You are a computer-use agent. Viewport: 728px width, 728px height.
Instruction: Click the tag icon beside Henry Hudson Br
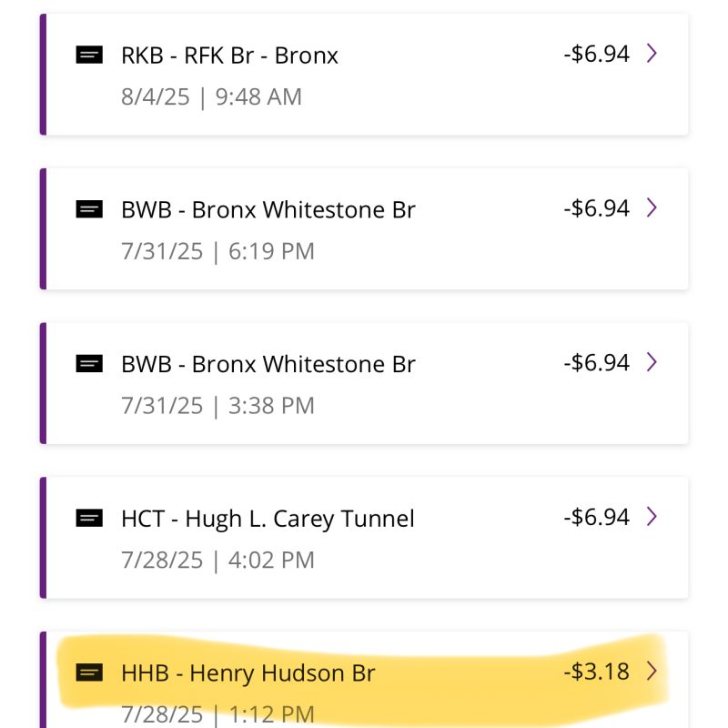pos(88,673)
